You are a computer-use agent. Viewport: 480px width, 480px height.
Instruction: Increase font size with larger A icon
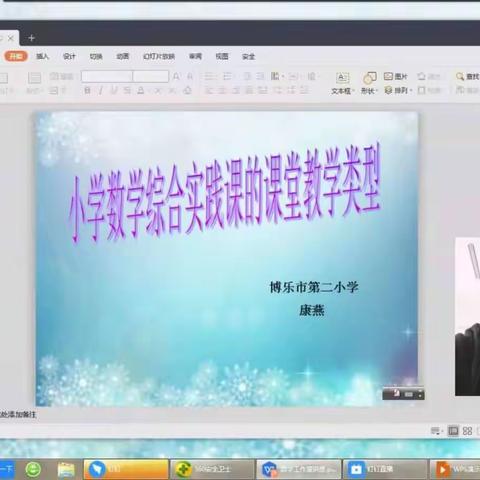[176, 77]
